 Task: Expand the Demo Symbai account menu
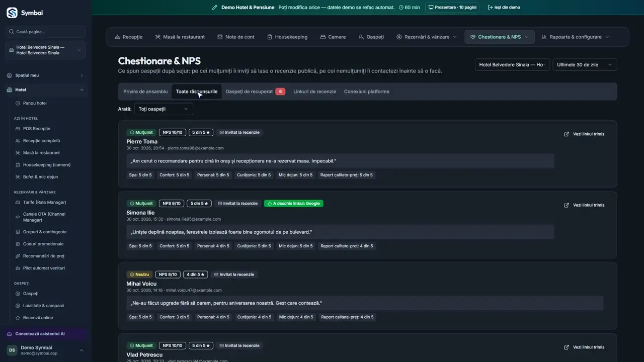(45, 350)
